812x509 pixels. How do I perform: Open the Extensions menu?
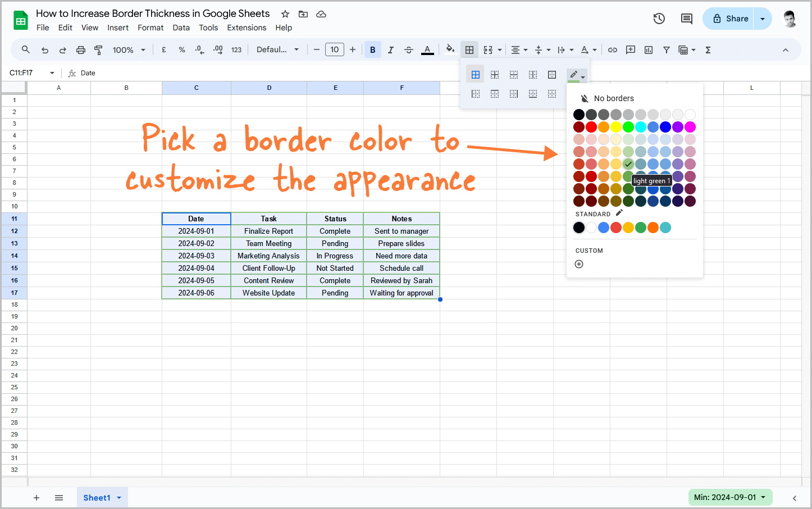[247, 28]
